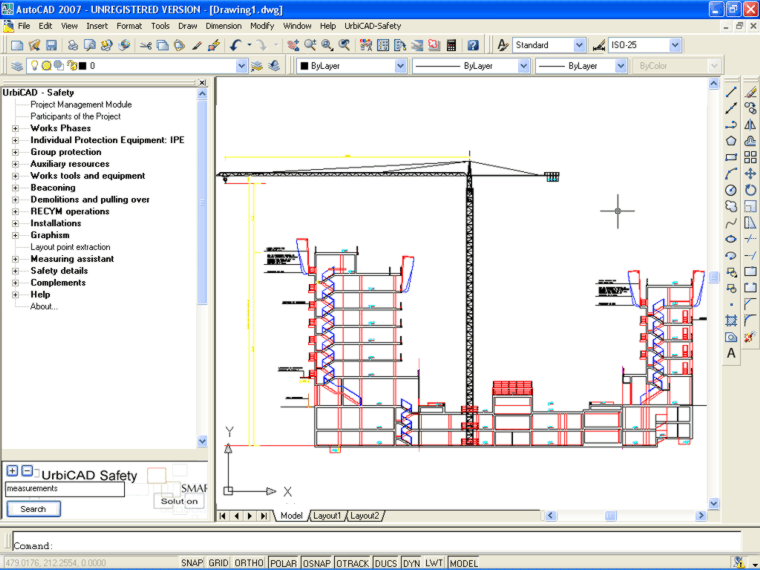Toggle ORTHO mode in status bar
The width and height of the screenshot is (760, 570).
[x=249, y=563]
